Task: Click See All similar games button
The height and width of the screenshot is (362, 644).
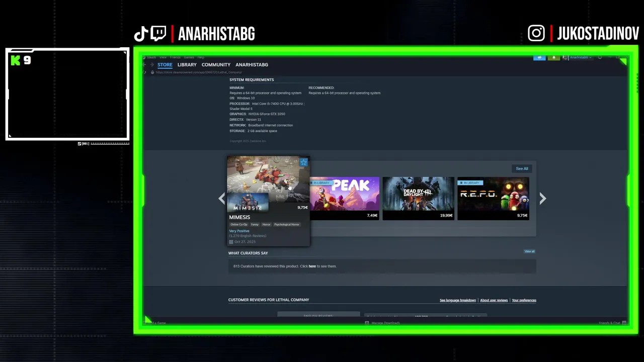Action: point(522,168)
